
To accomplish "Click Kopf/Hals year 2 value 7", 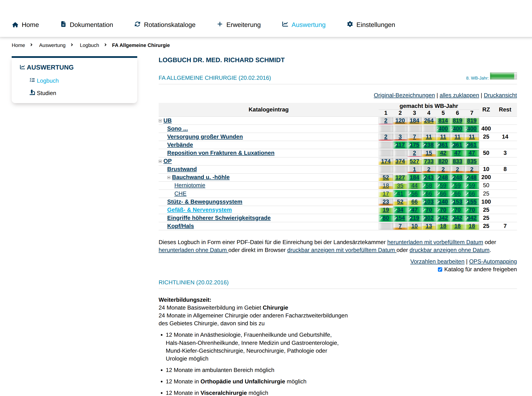I will [x=400, y=226].
